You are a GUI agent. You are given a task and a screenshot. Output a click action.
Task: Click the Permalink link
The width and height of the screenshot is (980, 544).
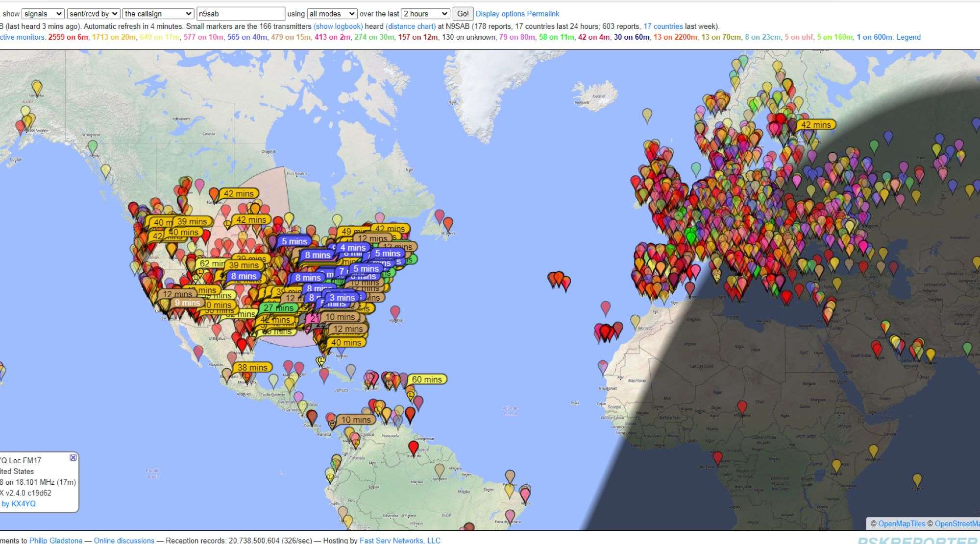pos(543,14)
